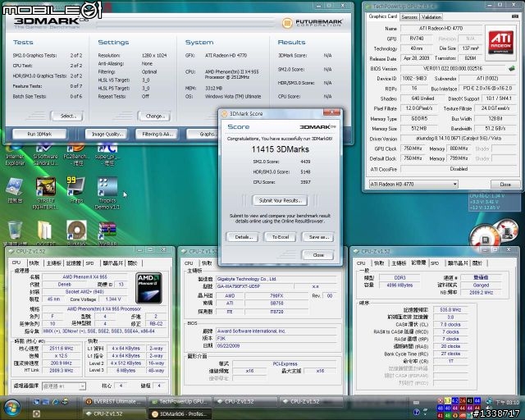525x420 pixels.
Task: Click the Save as... button in the Score dialog
Action: pos(318,237)
